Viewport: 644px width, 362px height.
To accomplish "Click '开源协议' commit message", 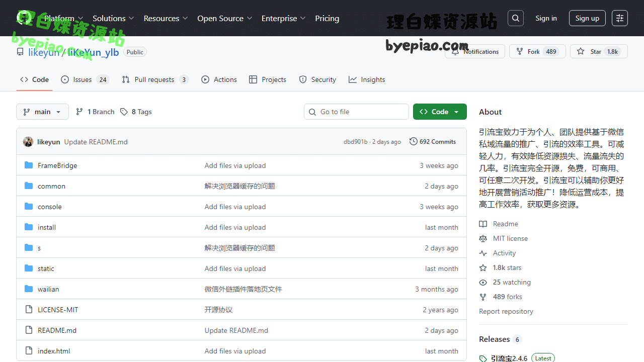I will [219, 310].
